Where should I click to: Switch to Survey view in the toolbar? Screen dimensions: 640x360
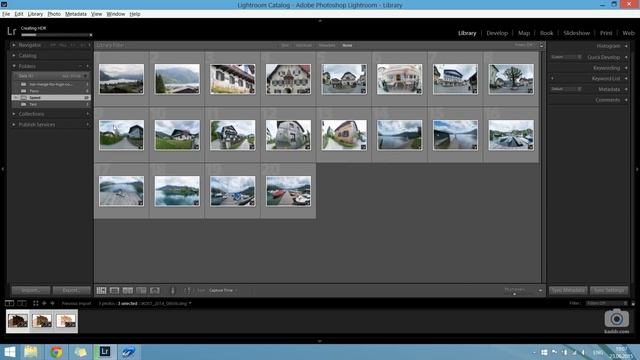click(141, 290)
